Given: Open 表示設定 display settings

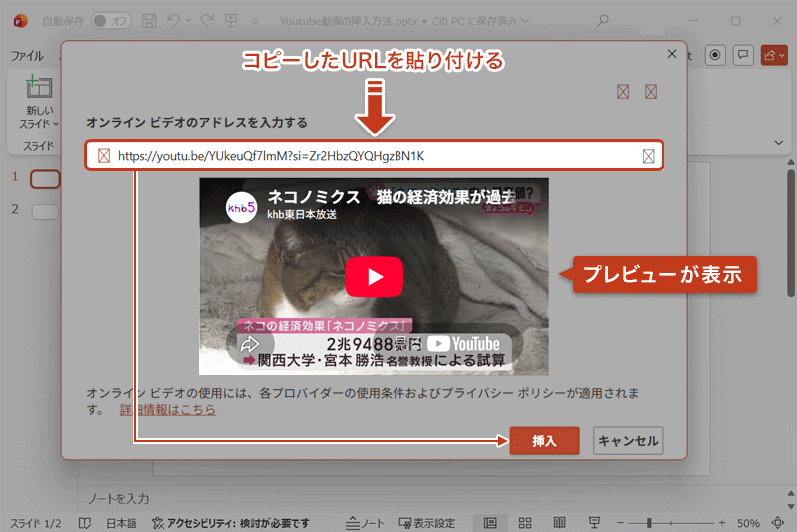Looking at the screenshot, I should pos(427,523).
